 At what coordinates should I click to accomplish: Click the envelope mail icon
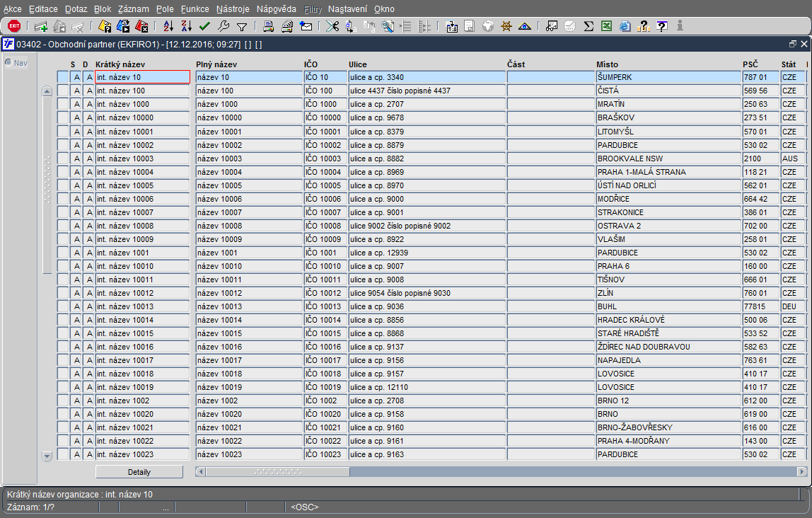click(x=306, y=26)
